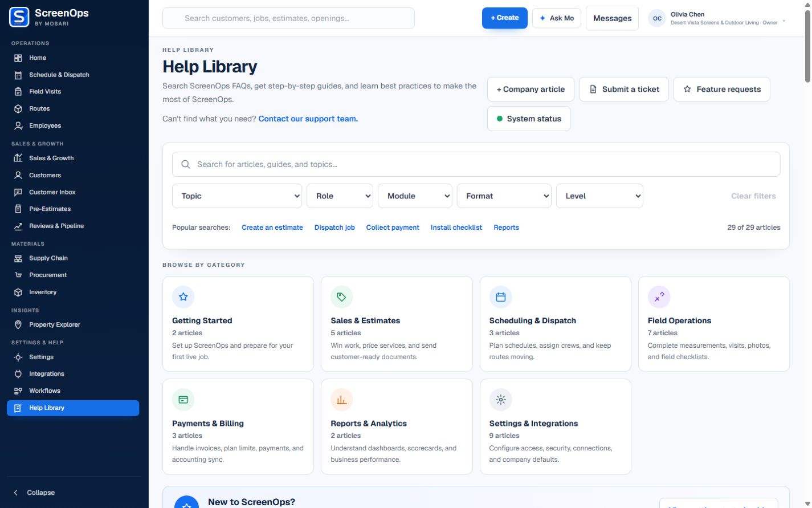Click the Schedule & Dispatch calendar icon
This screenshot has width=812, height=508.
pos(18,75)
